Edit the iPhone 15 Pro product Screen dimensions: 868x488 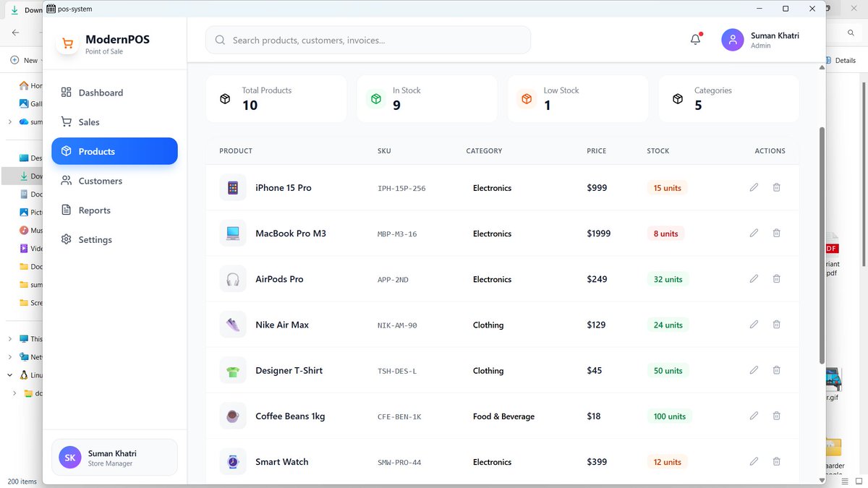(x=754, y=187)
